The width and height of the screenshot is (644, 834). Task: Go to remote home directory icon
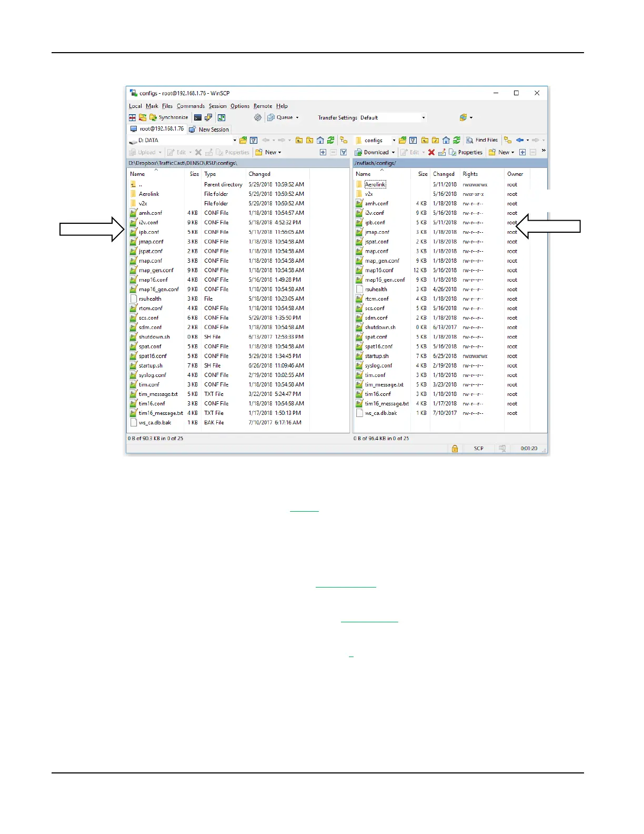point(446,140)
